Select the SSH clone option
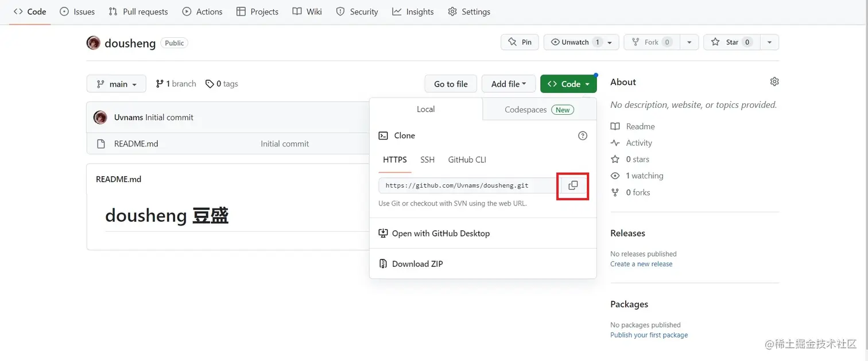 pyautogui.click(x=427, y=160)
